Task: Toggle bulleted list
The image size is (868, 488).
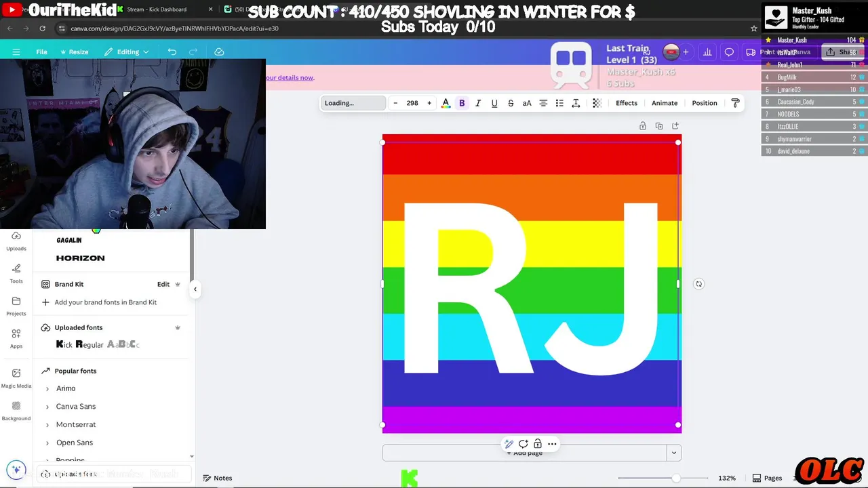Action: point(559,103)
